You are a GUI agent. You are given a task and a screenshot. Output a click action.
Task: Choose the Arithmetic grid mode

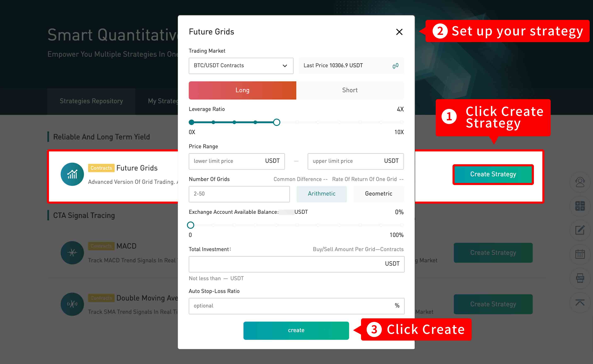tap(322, 194)
